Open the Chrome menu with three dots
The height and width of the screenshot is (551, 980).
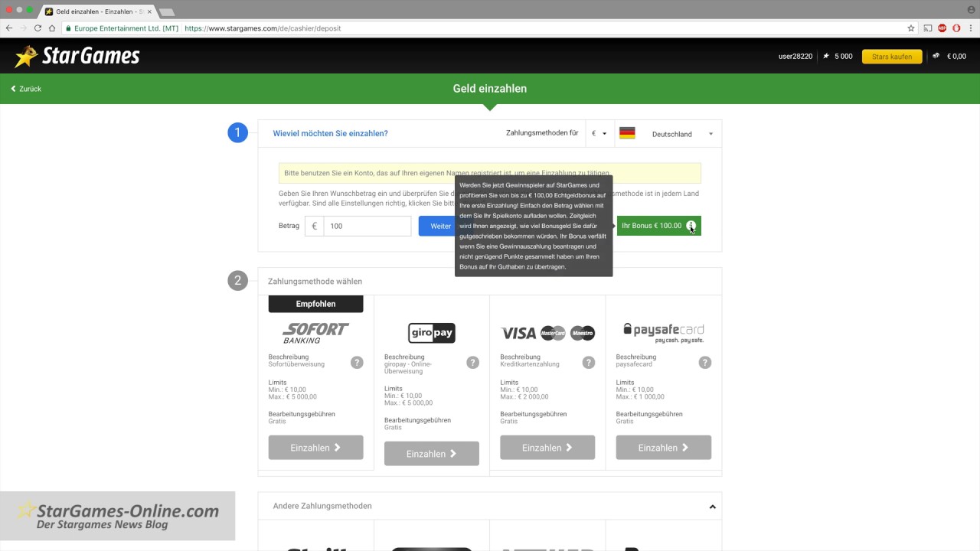coord(971,28)
